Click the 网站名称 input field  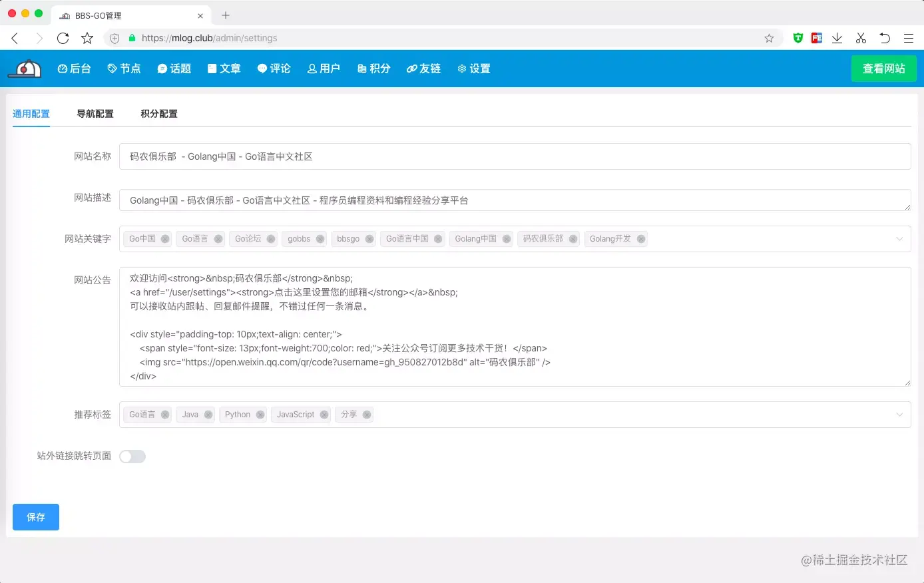pyautogui.click(x=515, y=156)
